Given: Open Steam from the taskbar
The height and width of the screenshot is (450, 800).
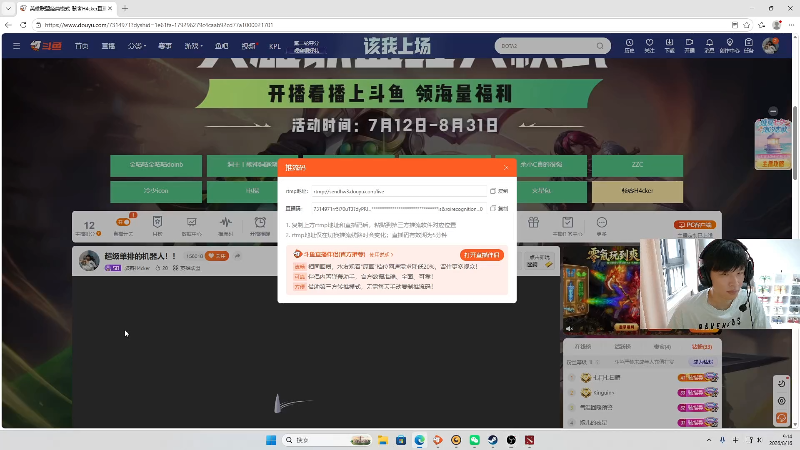Looking at the screenshot, I should 493,440.
